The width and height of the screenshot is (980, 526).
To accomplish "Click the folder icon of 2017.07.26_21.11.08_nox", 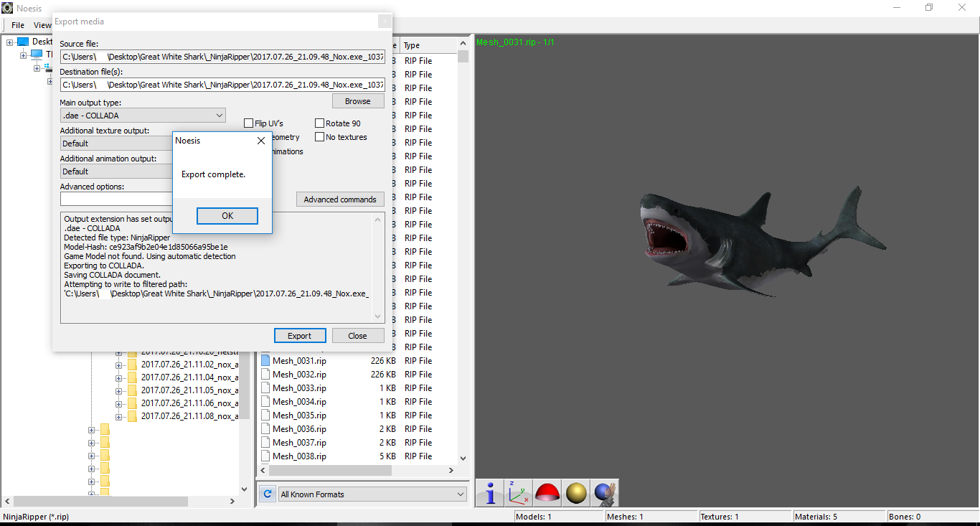I will point(132,416).
